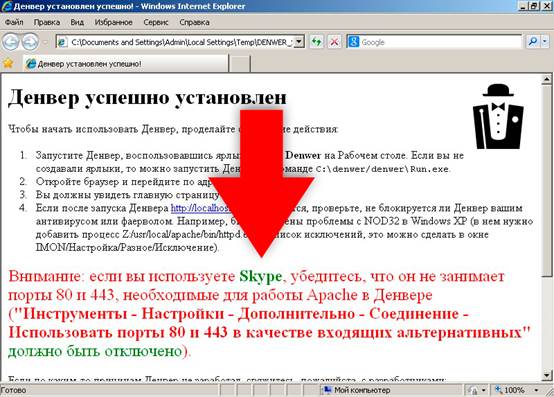
Task: Open the Вид menu
Action: click(77, 22)
